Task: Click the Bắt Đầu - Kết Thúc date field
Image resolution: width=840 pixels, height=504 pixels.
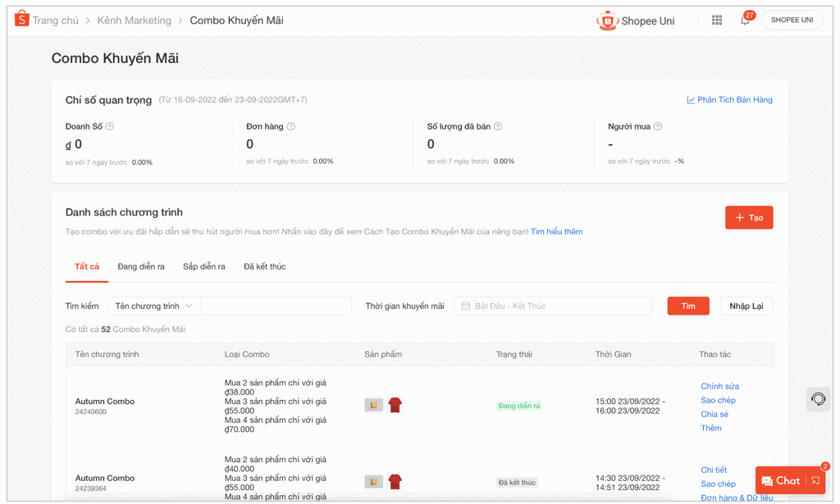Action: click(x=553, y=306)
